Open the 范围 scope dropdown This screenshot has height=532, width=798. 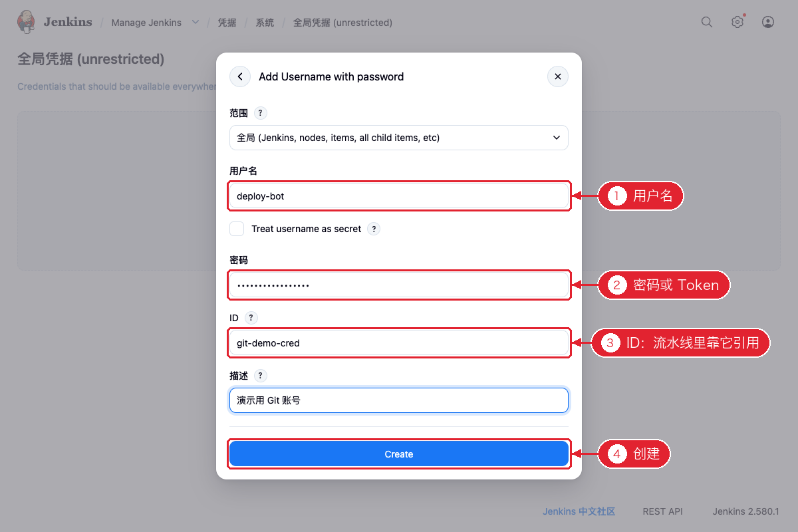(x=399, y=138)
